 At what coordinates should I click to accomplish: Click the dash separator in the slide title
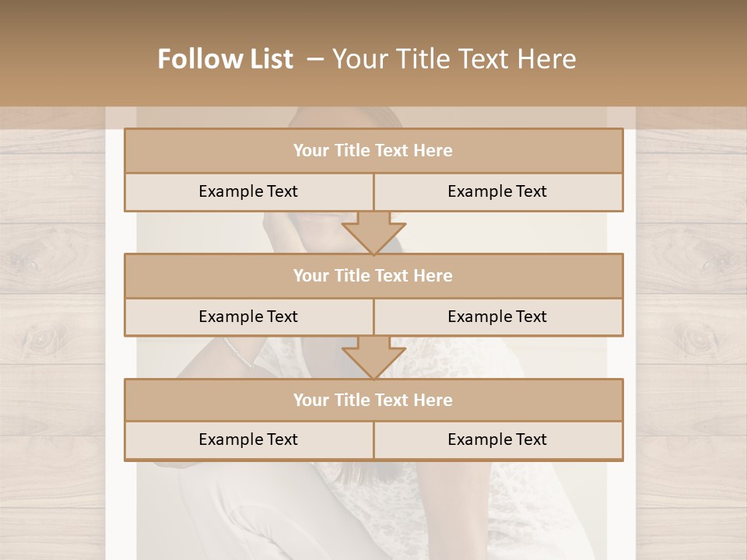(x=315, y=59)
